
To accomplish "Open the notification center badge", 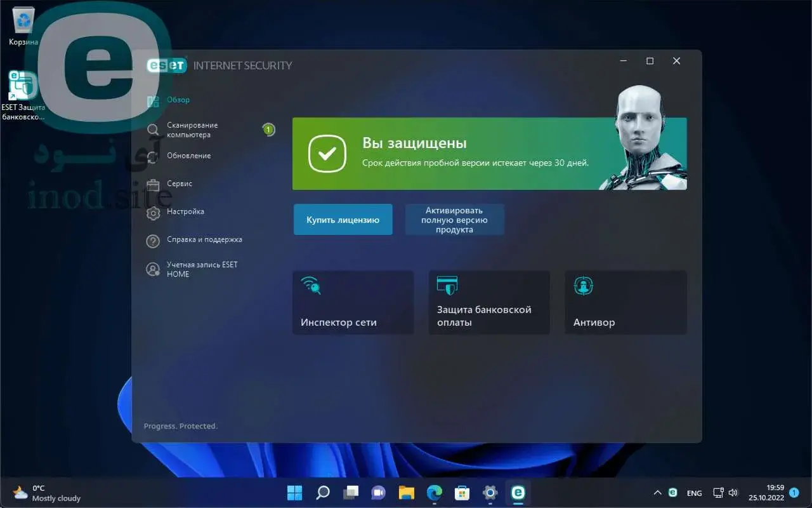I will click(794, 492).
